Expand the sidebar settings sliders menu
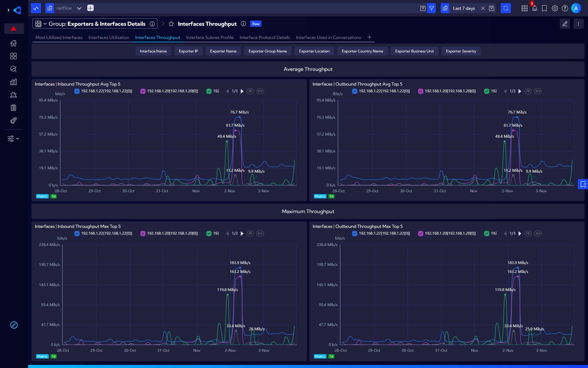The height and width of the screenshot is (368, 588). pyautogui.click(x=13, y=139)
